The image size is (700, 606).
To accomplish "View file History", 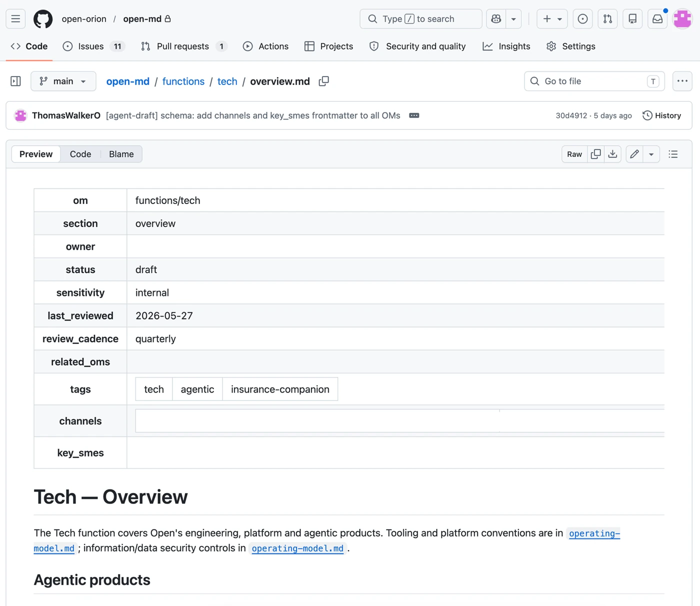I will coord(662,115).
